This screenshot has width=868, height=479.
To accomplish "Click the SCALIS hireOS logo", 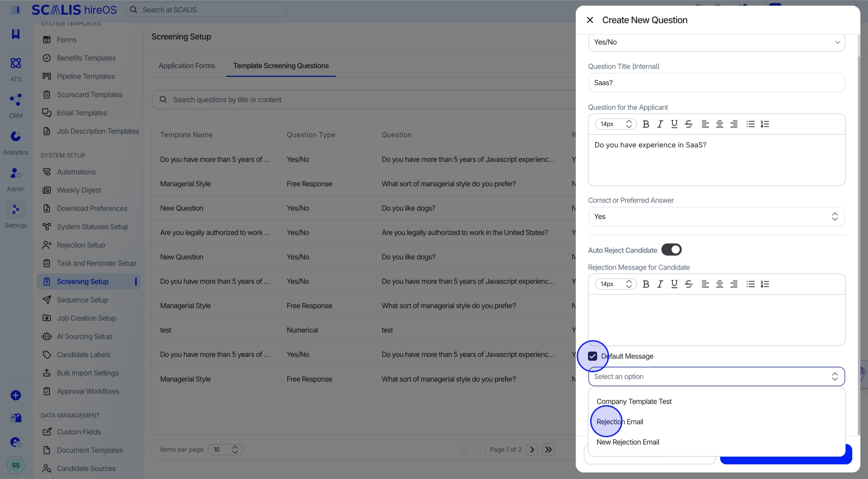I will [x=74, y=10].
